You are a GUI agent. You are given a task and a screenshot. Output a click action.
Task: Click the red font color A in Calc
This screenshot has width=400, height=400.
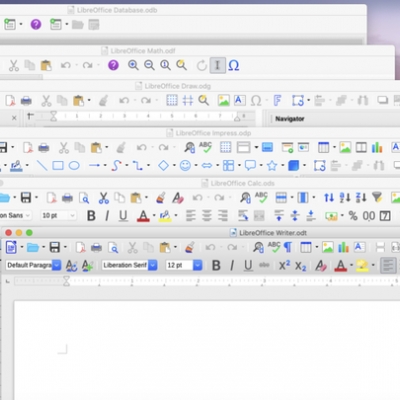(x=143, y=216)
